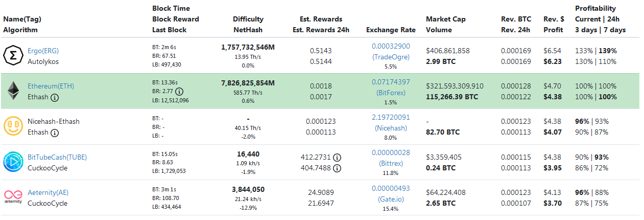
Task: Open the (BitForex) exchange link
Action: coord(391,93)
